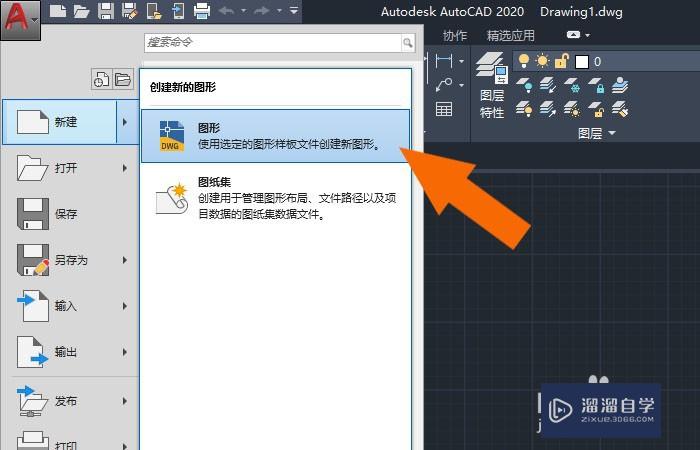Expand the 打开 submenu arrow

125,168
